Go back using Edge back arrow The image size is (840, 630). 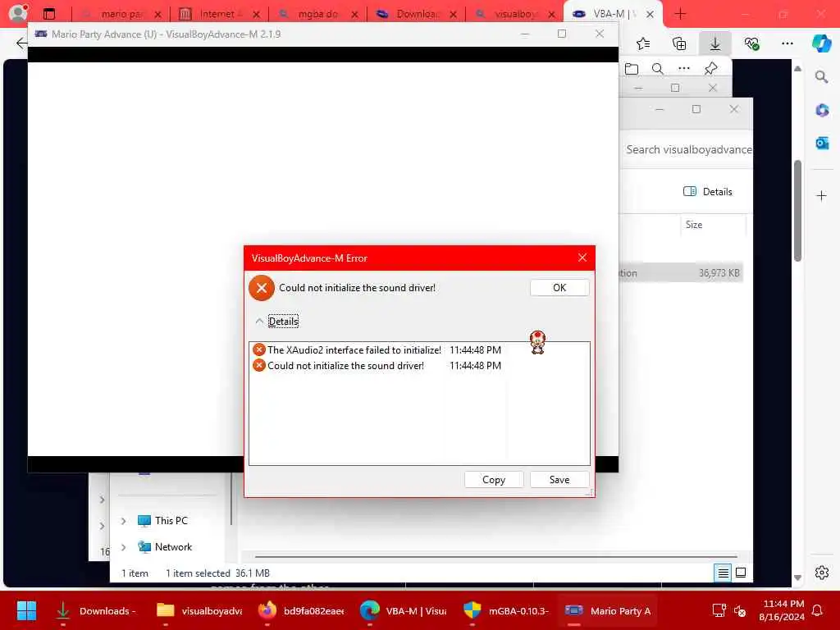click(x=21, y=43)
